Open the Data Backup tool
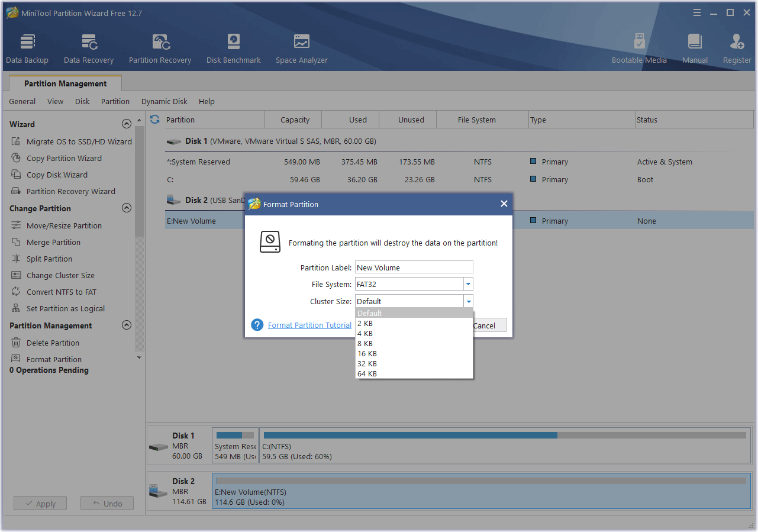This screenshot has height=532, width=758. click(x=27, y=49)
